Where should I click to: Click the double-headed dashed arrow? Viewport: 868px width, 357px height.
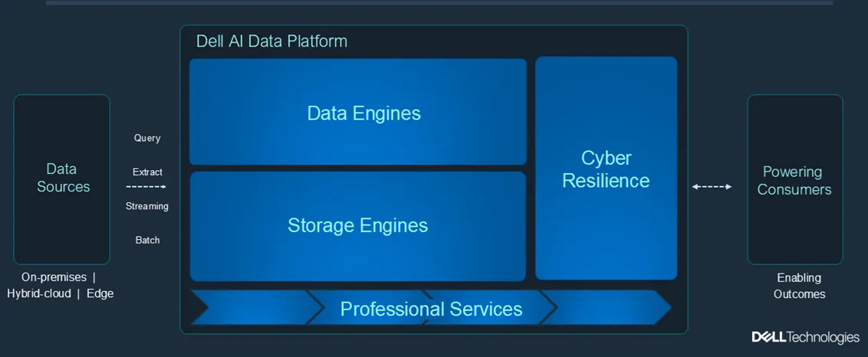[x=712, y=186]
